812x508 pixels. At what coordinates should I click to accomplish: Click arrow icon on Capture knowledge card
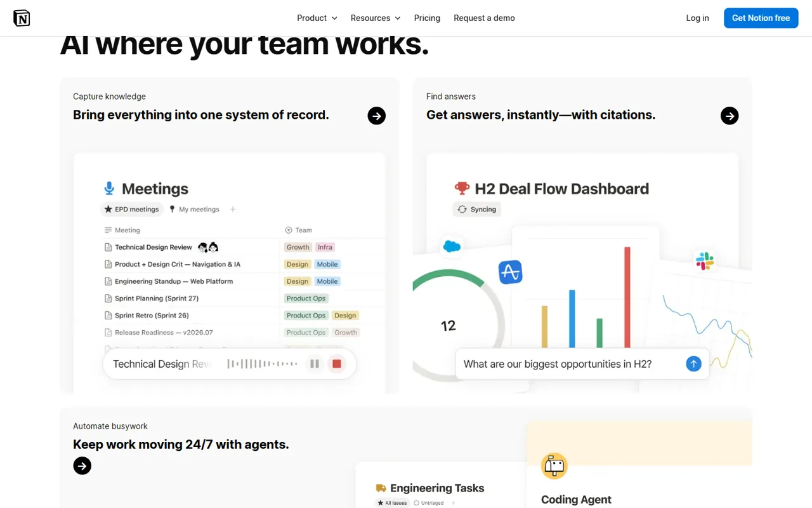377,116
